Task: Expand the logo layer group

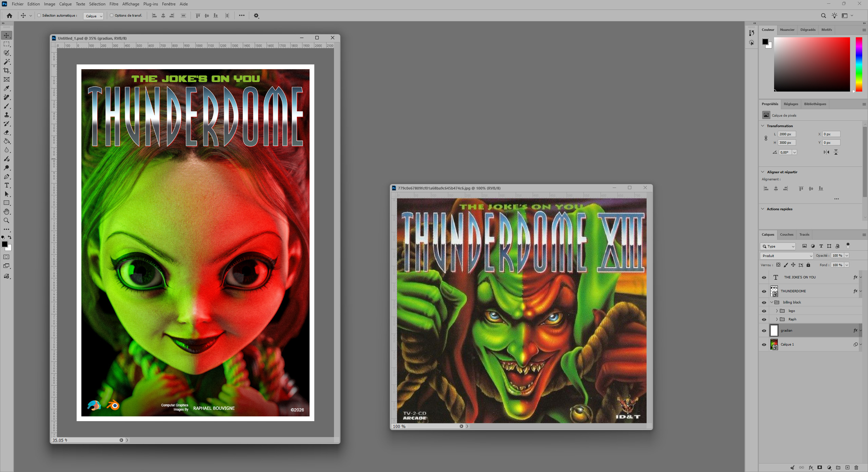Action: click(777, 311)
